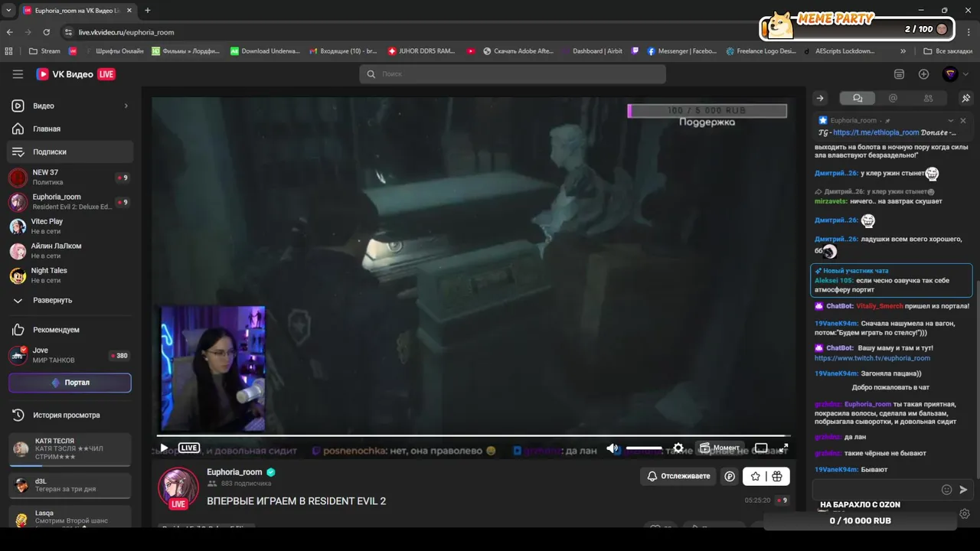
Task: Click the Aleksei 105 username in chat
Action: click(x=833, y=281)
